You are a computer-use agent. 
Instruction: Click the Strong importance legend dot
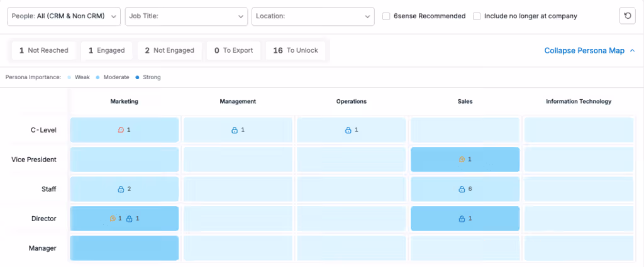[137, 77]
